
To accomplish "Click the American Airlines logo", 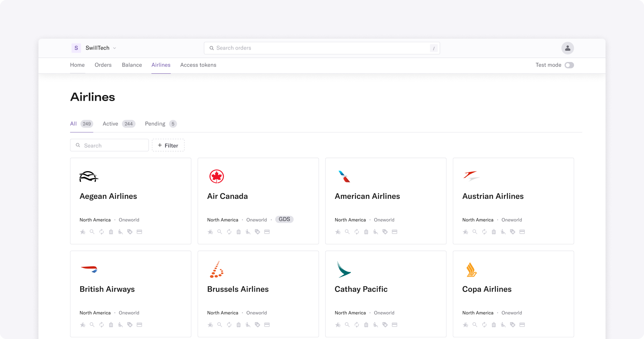I will tap(344, 176).
